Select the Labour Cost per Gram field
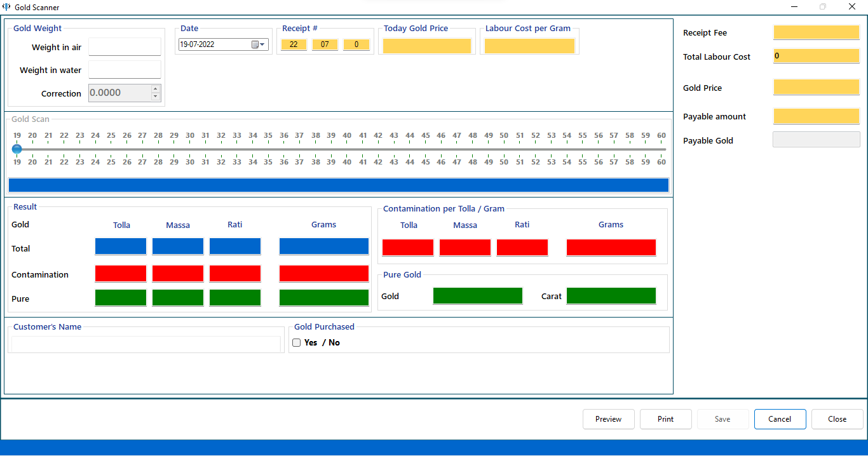This screenshot has width=868, height=456. (x=529, y=46)
